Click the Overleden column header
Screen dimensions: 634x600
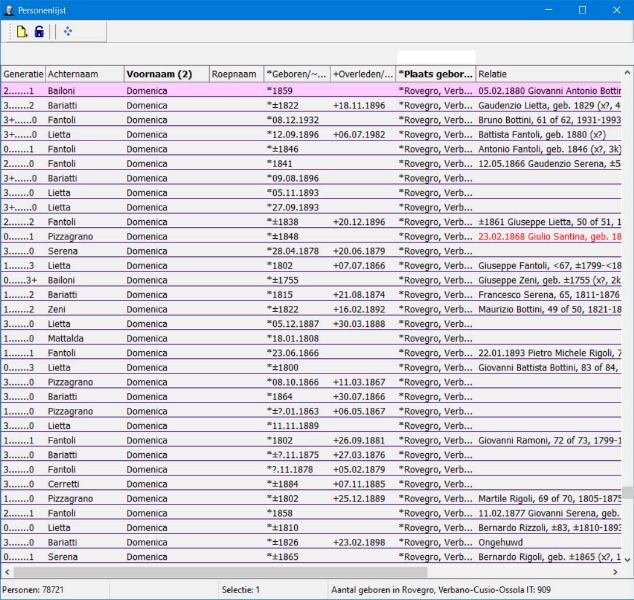coord(362,74)
